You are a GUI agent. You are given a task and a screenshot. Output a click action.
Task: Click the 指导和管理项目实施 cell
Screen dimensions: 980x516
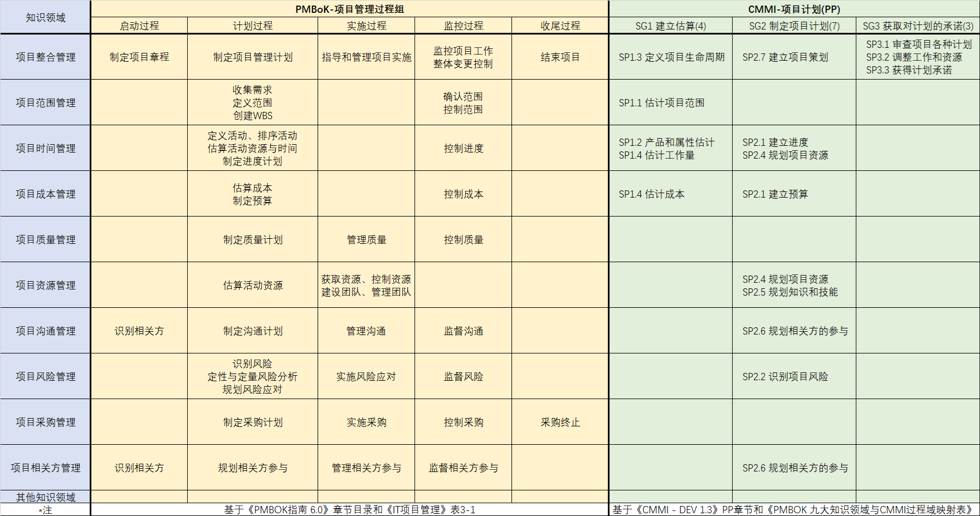366,57
